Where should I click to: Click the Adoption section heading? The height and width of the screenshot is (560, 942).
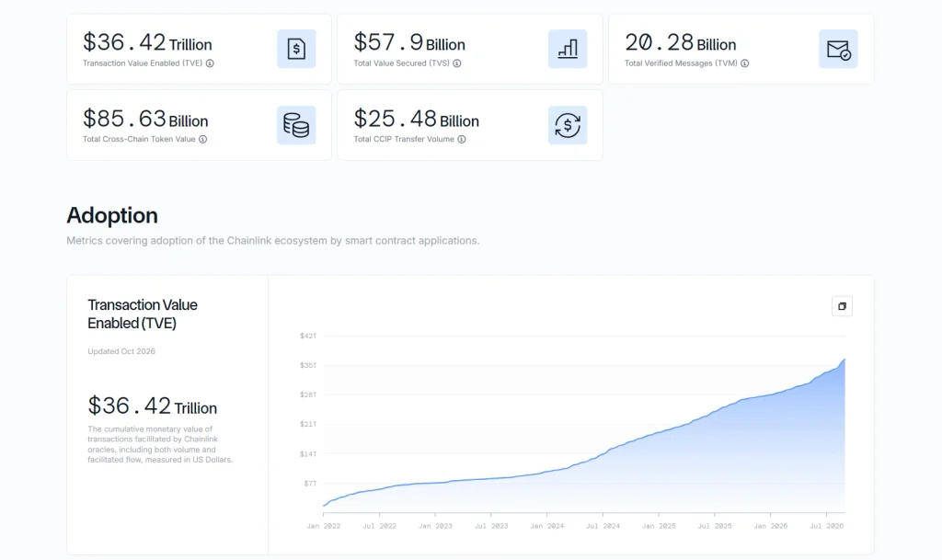tap(112, 215)
